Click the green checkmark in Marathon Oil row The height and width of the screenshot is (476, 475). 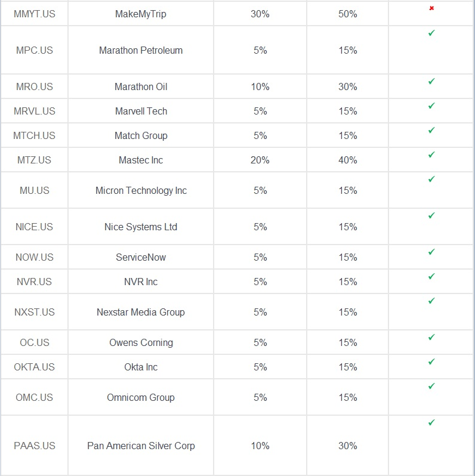431,81
